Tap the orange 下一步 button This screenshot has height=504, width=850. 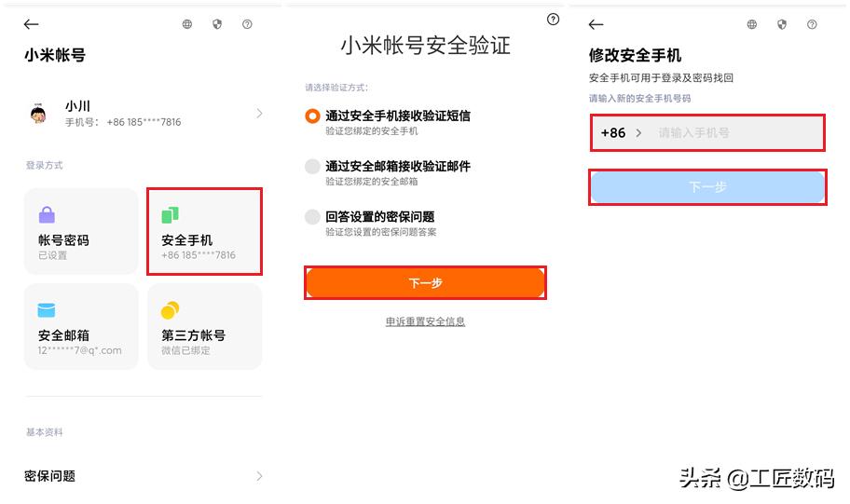pyautogui.click(x=426, y=282)
